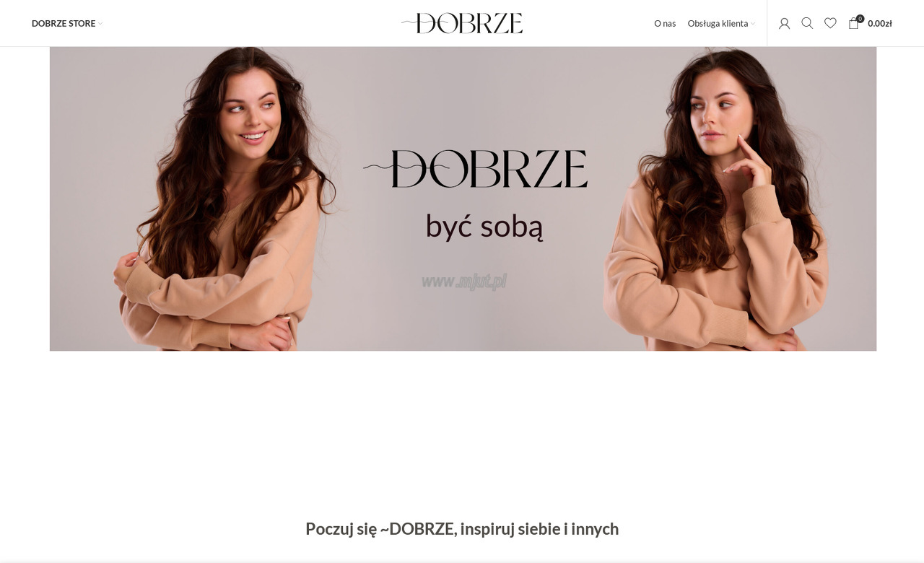
Task: Click the DOBRZE logo on banner
Action: 475,169
